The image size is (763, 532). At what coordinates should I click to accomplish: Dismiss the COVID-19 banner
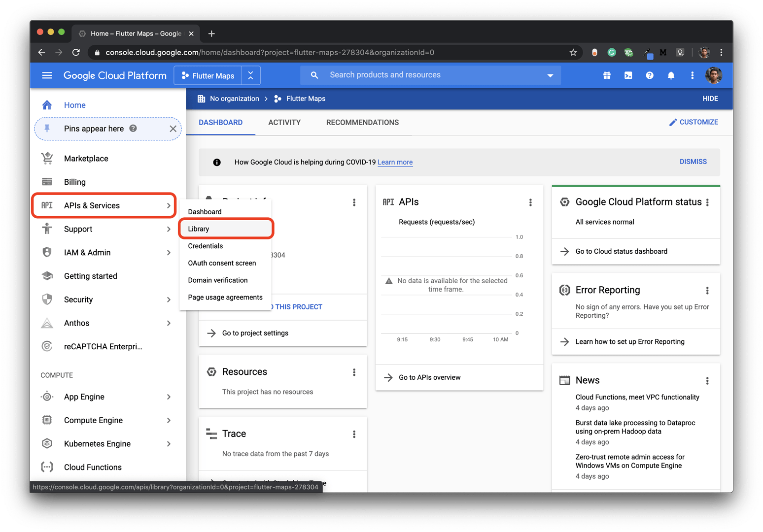click(x=693, y=162)
